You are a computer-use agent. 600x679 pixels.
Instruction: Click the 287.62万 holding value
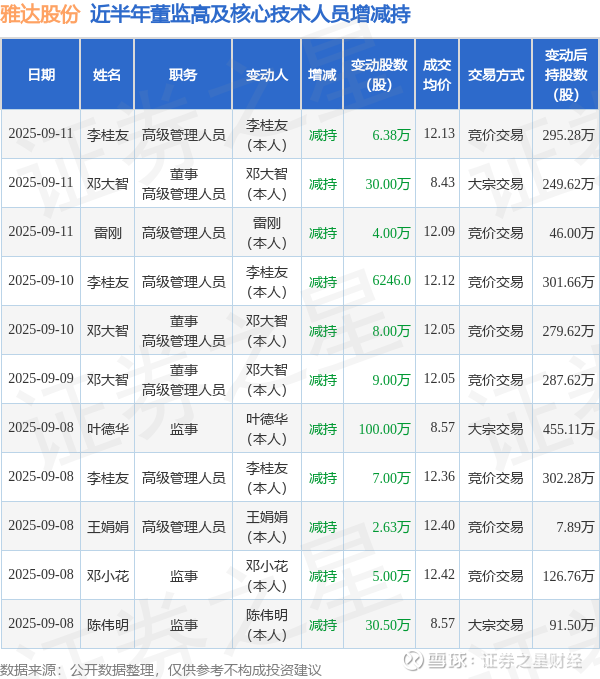568,379
